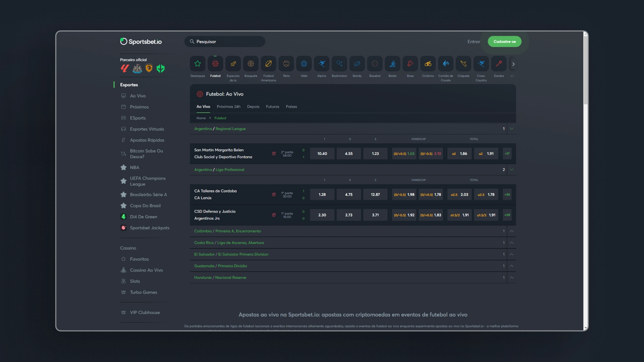Open Apostas Rápidas in sidebar
The image size is (644, 362).
pos(147,140)
